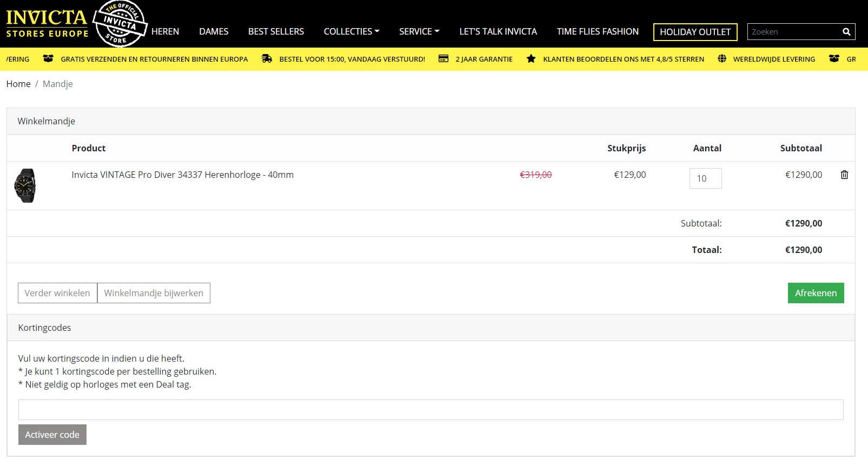
Task: Click Verder winkelen button
Action: point(57,293)
